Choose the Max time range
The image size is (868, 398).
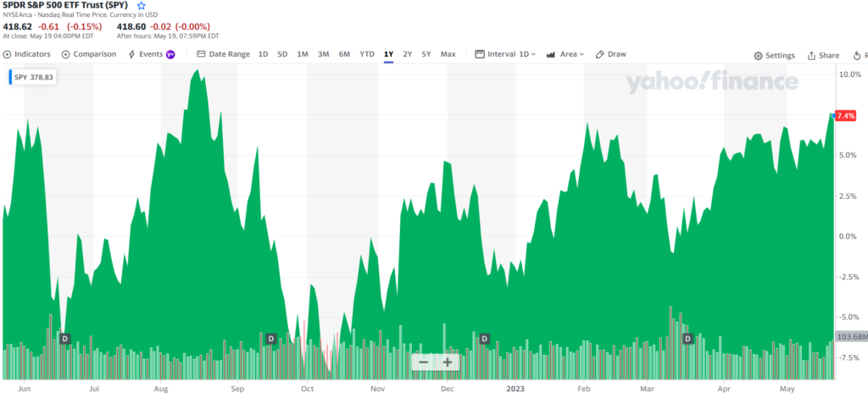(448, 54)
